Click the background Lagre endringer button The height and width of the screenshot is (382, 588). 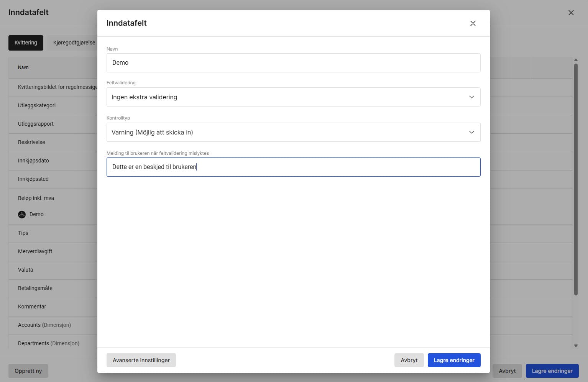tap(552, 371)
